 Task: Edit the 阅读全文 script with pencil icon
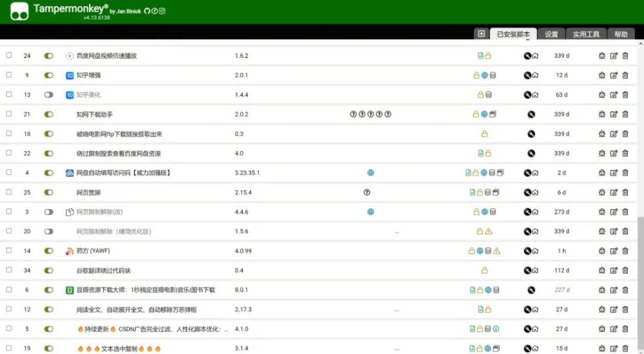pyautogui.click(x=614, y=310)
